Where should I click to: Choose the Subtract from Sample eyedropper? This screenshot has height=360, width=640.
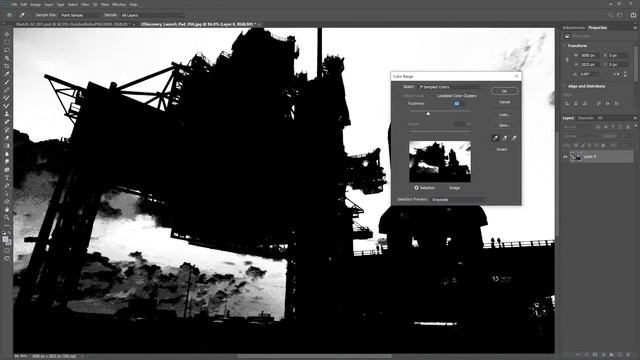pyautogui.click(x=514, y=138)
